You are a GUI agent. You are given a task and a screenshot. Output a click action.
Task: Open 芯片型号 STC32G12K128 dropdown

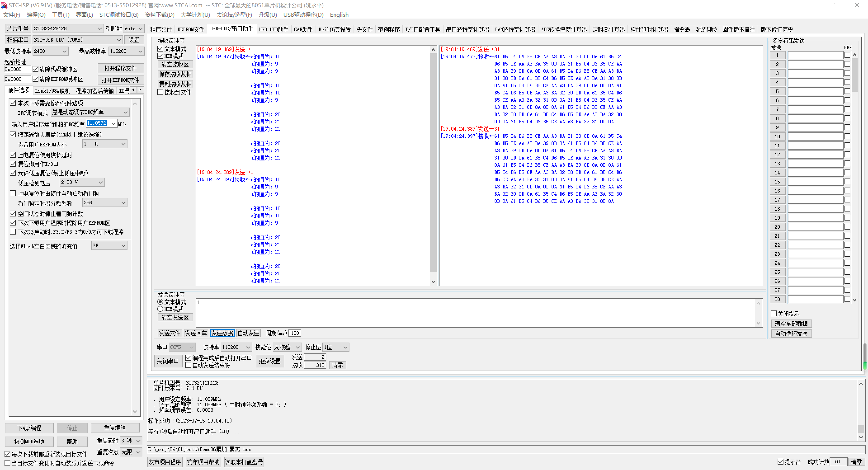point(100,29)
